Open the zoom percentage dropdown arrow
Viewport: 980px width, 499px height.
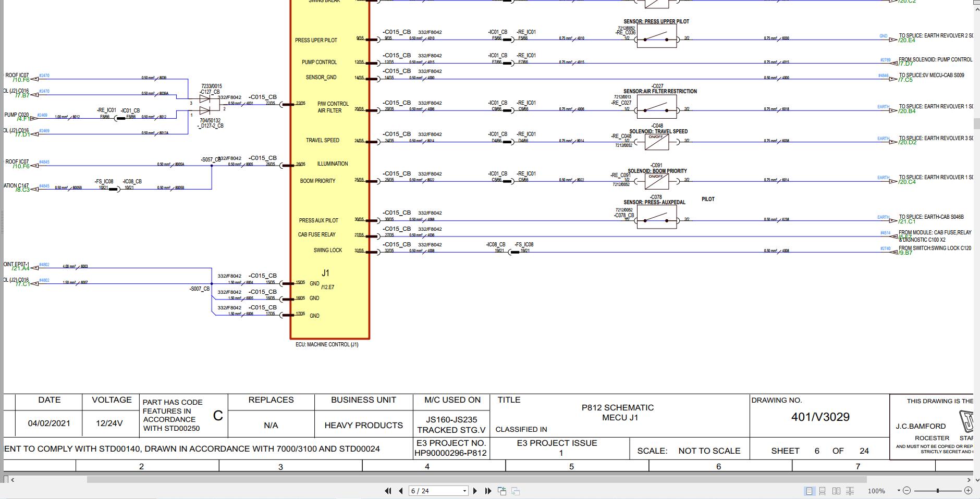point(899,491)
